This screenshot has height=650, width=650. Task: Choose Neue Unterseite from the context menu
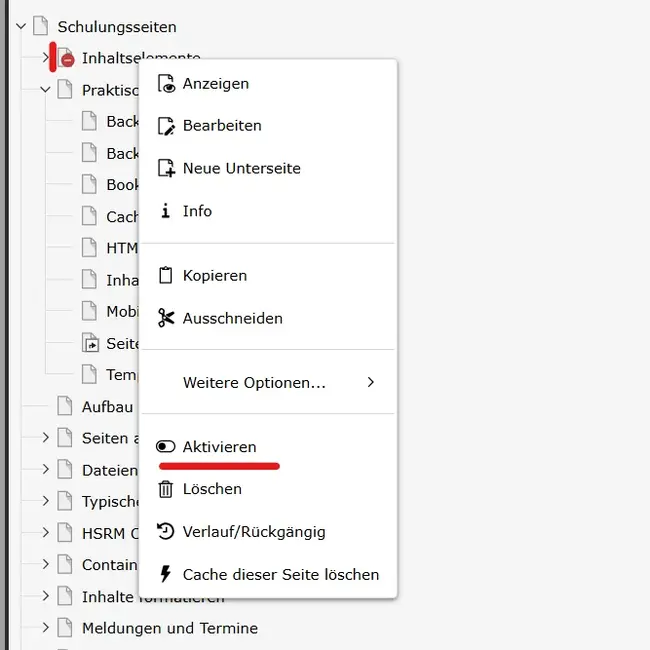pyautogui.click(x=241, y=169)
